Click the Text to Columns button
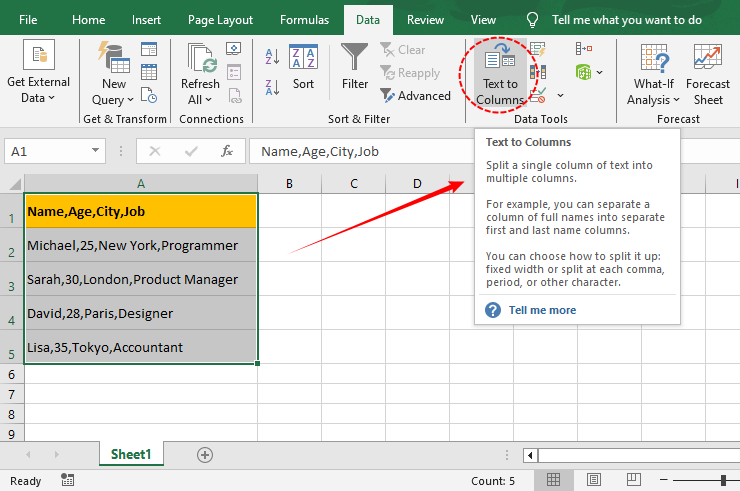This screenshot has height=491, width=740. [500, 74]
